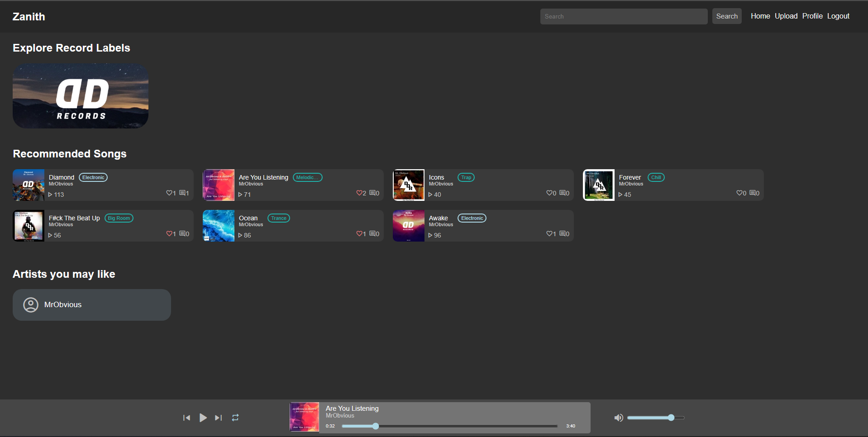Viewport: 868px width, 437px height.
Task: Like the song 'Diamond'
Action: pos(169,193)
